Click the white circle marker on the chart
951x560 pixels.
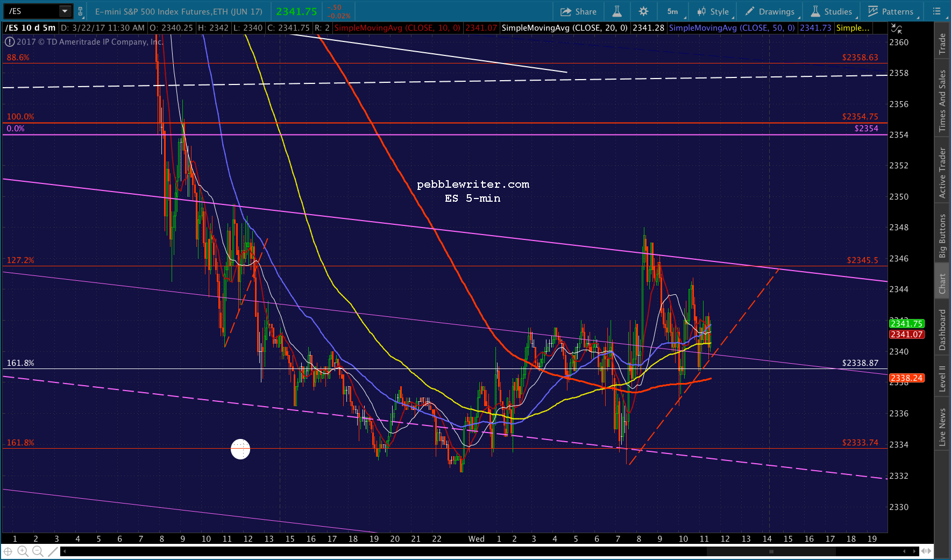[240, 449]
